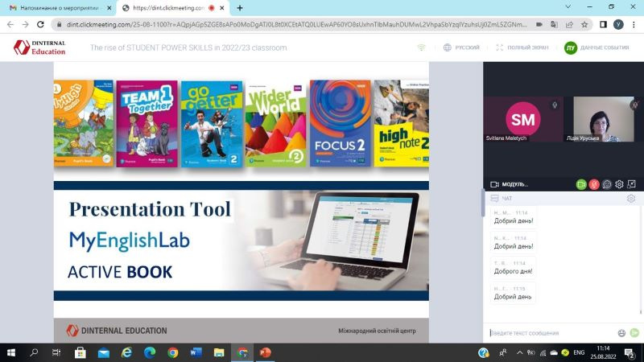Click the МОДУЛЬ video panel header

510,185
